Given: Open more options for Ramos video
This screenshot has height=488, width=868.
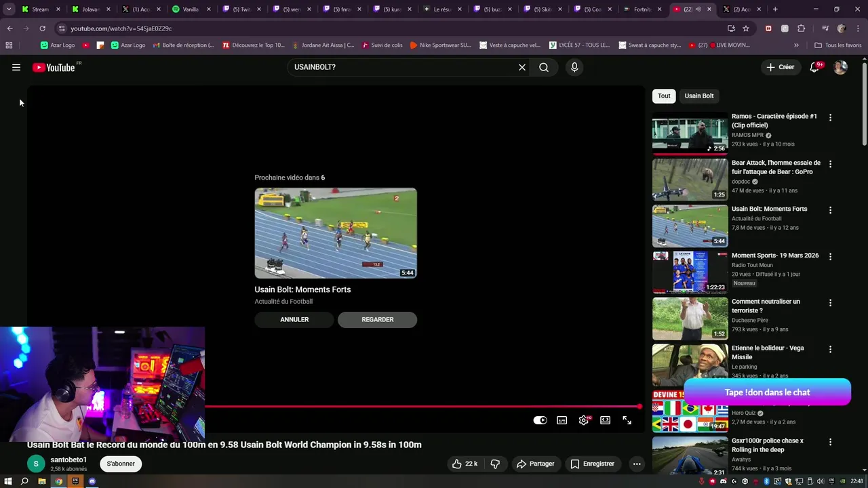Looking at the screenshot, I should (830, 117).
